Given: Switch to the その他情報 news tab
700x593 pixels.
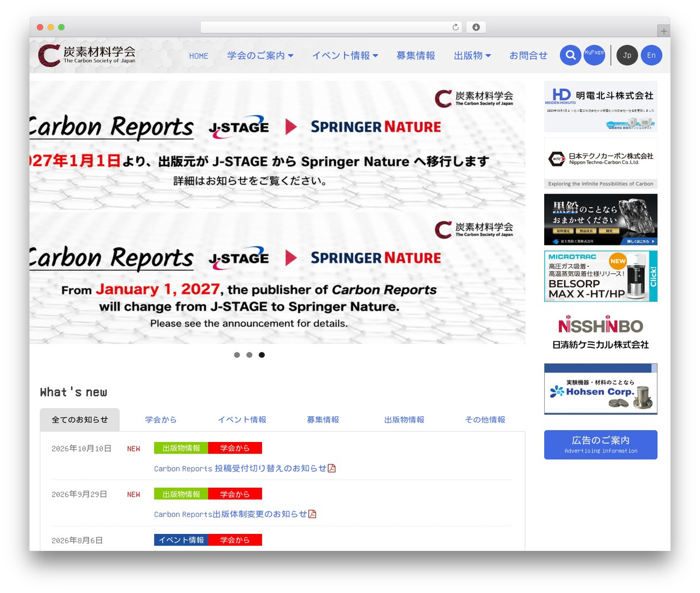Looking at the screenshot, I should (485, 420).
